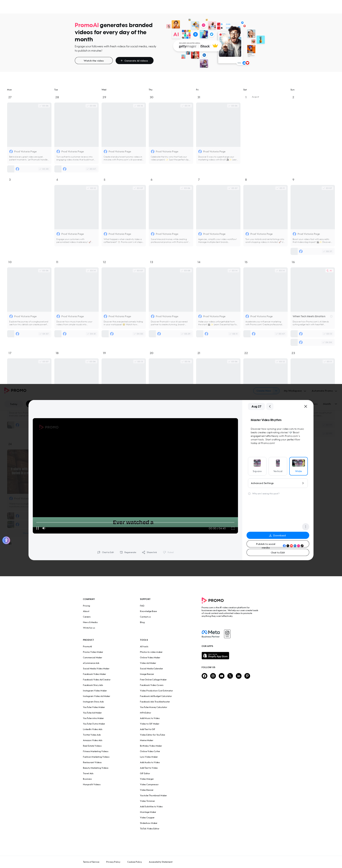Open Cookies Policy link

point(135,862)
